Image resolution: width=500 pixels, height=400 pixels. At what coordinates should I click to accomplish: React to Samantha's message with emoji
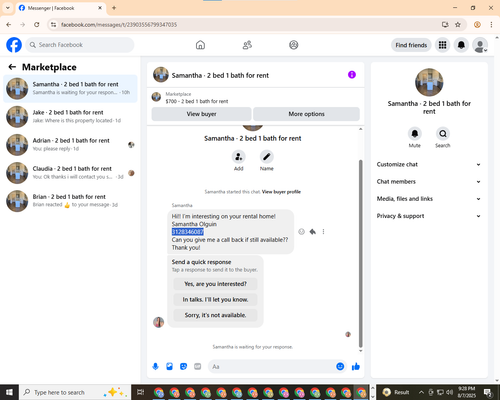tap(301, 232)
